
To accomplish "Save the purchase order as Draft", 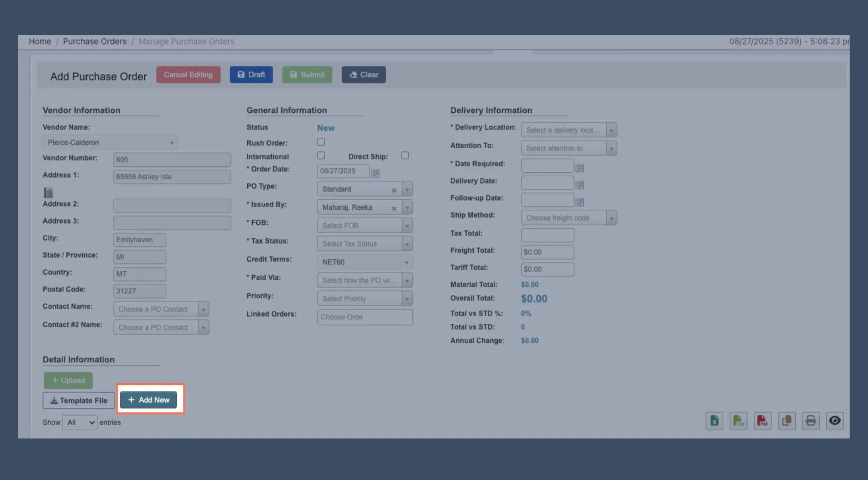I will pyautogui.click(x=251, y=75).
